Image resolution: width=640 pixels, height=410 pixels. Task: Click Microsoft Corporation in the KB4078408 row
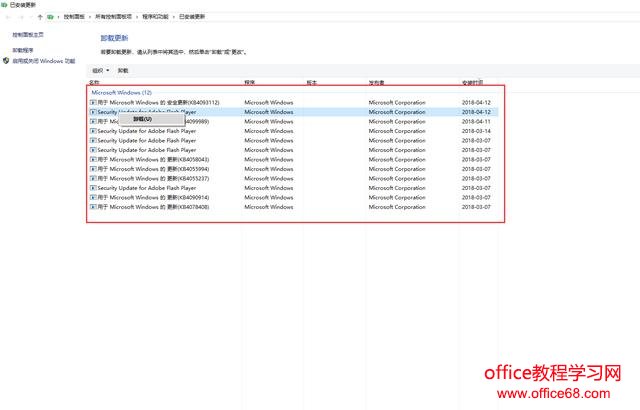point(397,207)
